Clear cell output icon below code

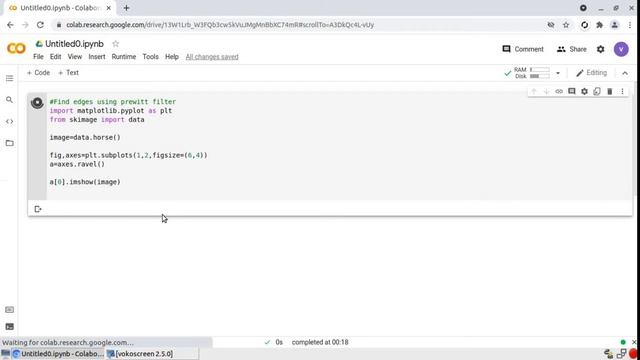click(x=38, y=209)
